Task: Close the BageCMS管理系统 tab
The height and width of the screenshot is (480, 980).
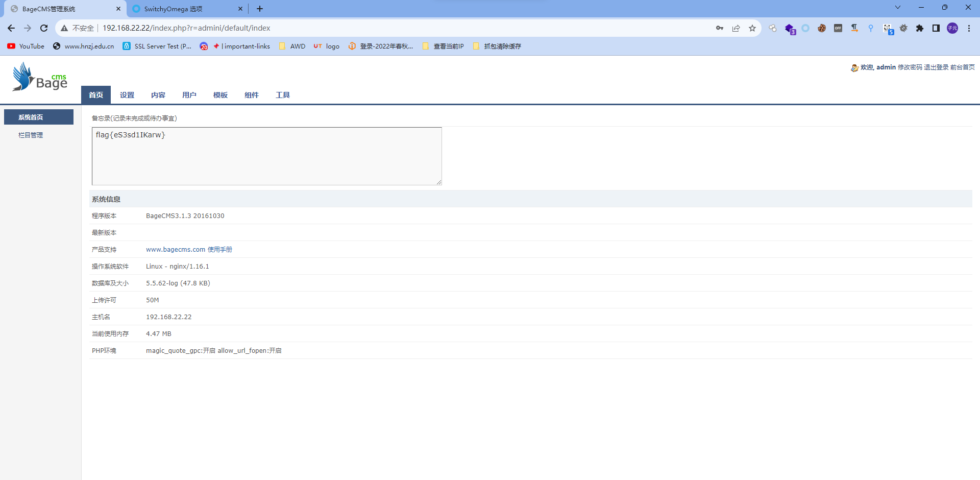Action: tap(118, 9)
